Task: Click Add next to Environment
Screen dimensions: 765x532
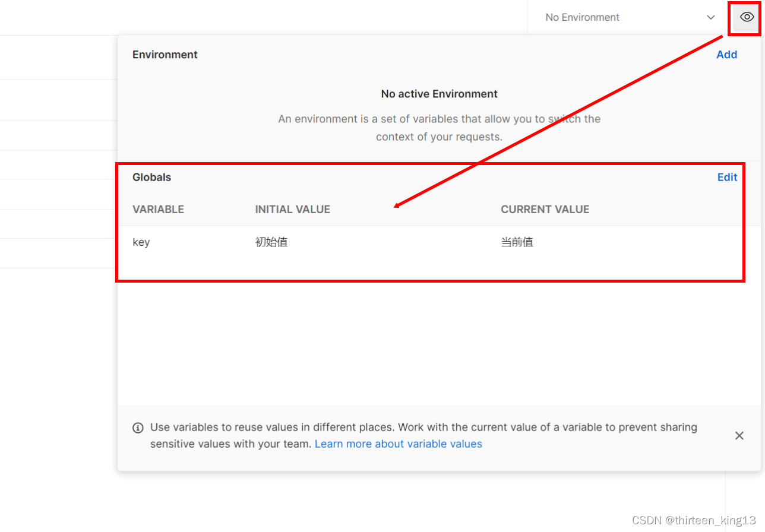Action: pyautogui.click(x=726, y=55)
